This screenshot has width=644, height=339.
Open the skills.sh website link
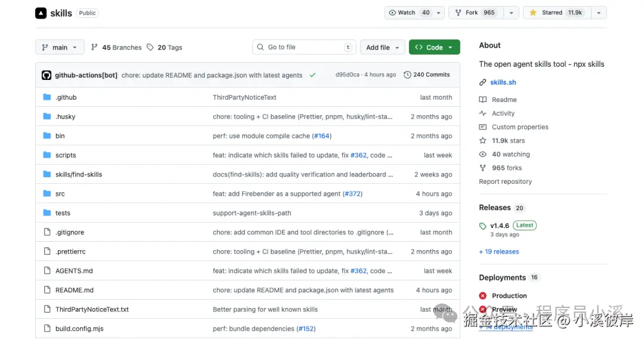pyautogui.click(x=503, y=82)
